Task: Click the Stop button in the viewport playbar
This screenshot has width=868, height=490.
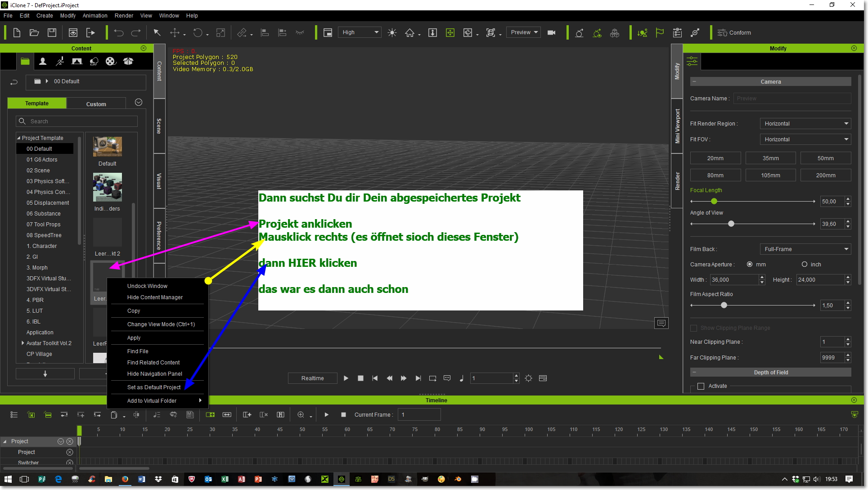Action: (x=360, y=378)
